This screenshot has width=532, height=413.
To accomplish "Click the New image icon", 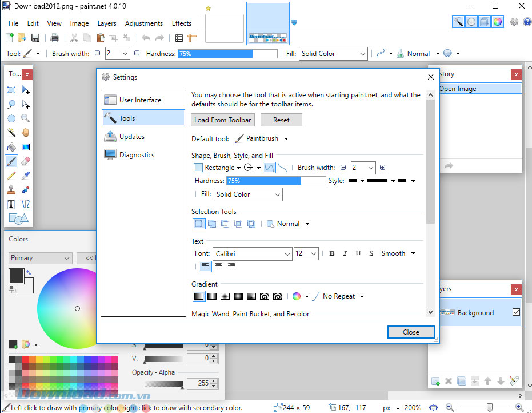I will (10, 38).
